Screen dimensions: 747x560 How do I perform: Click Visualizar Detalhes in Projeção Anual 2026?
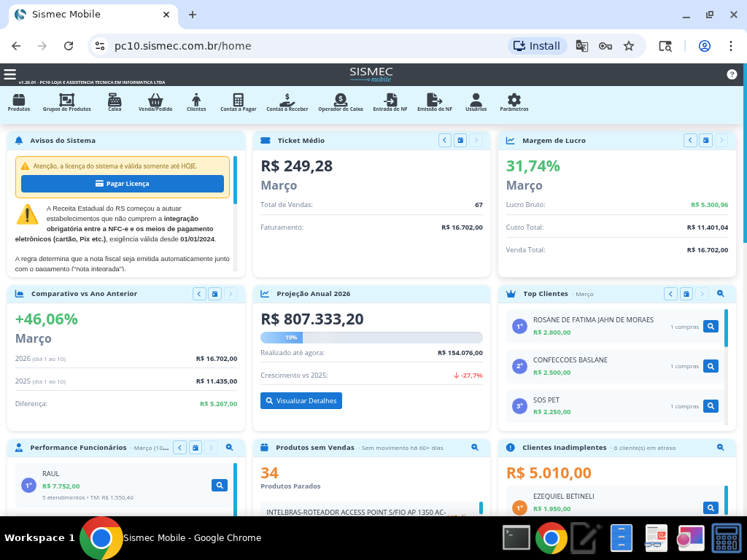pos(301,400)
